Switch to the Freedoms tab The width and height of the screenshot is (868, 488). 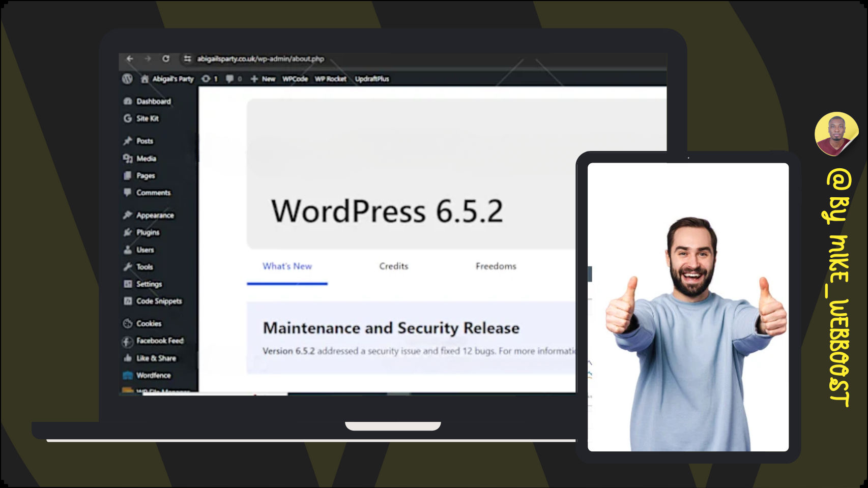[496, 266]
